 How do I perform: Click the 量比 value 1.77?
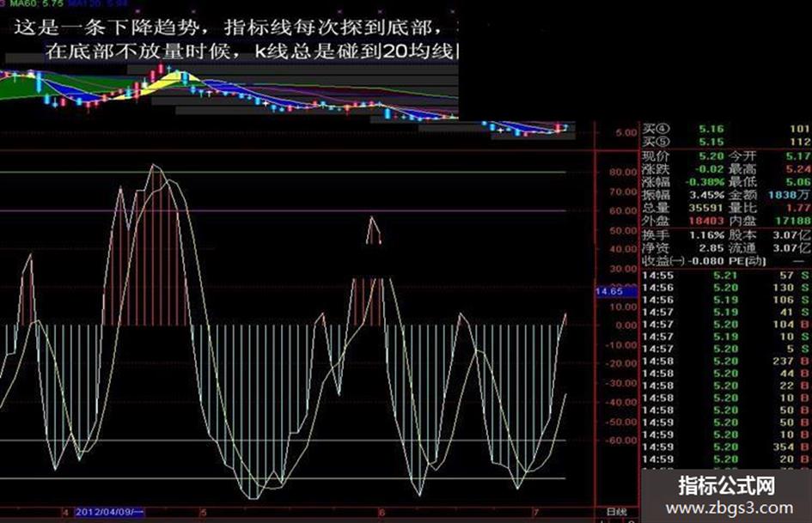(x=798, y=208)
